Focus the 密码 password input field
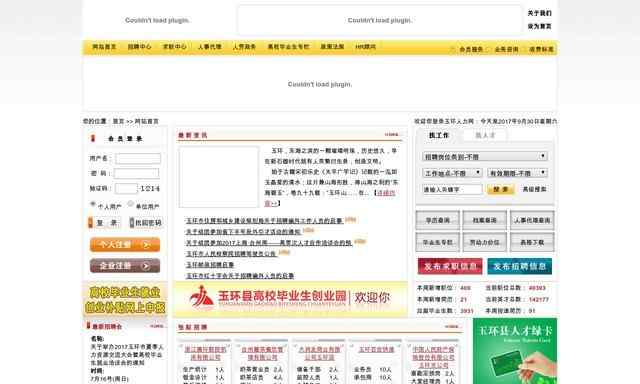The height and width of the screenshot is (384, 640). click(x=136, y=173)
